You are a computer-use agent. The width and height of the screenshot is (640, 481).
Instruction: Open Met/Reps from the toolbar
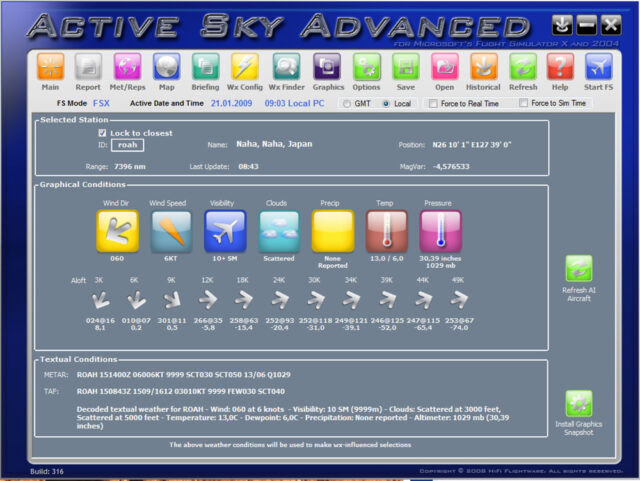coord(127,67)
